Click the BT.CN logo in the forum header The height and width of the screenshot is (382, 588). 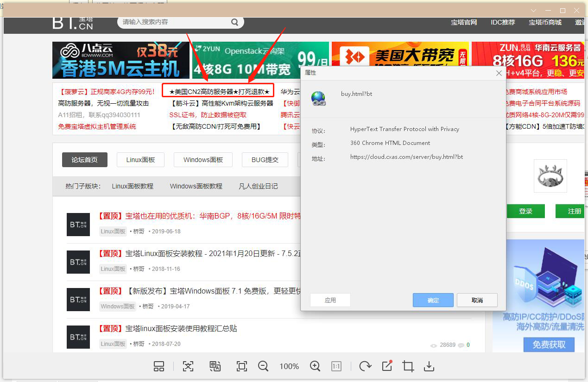point(73,23)
